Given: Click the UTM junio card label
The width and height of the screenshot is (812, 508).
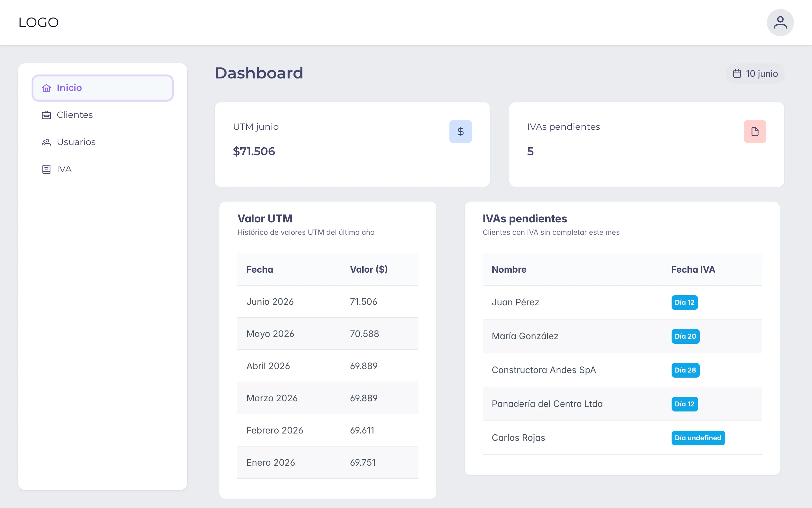Looking at the screenshot, I should [256, 127].
